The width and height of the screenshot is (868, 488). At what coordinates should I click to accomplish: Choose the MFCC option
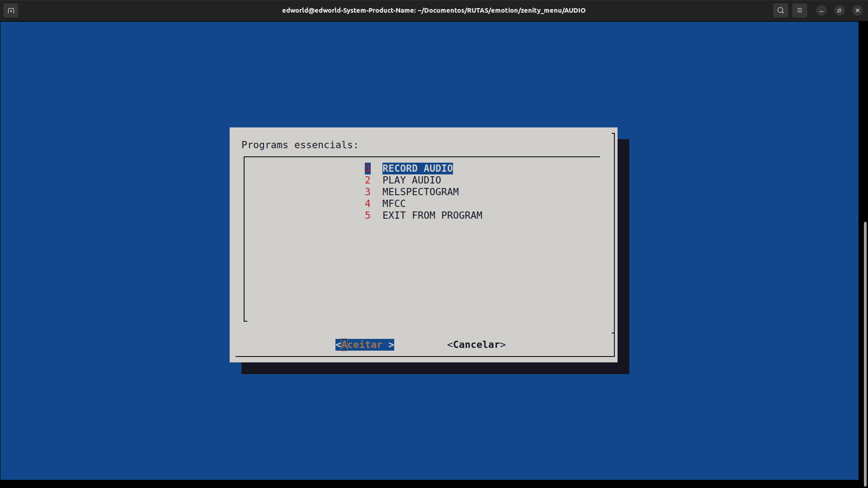tap(394, 204)
